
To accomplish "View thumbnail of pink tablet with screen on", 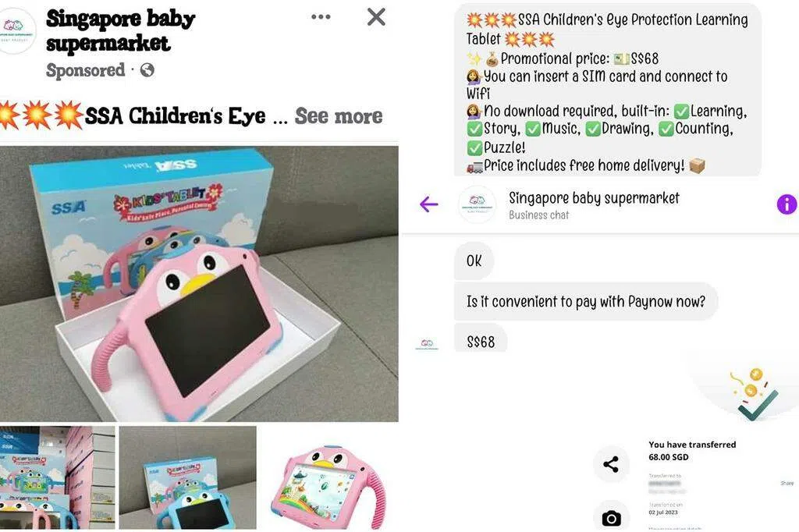I will 329,477.
